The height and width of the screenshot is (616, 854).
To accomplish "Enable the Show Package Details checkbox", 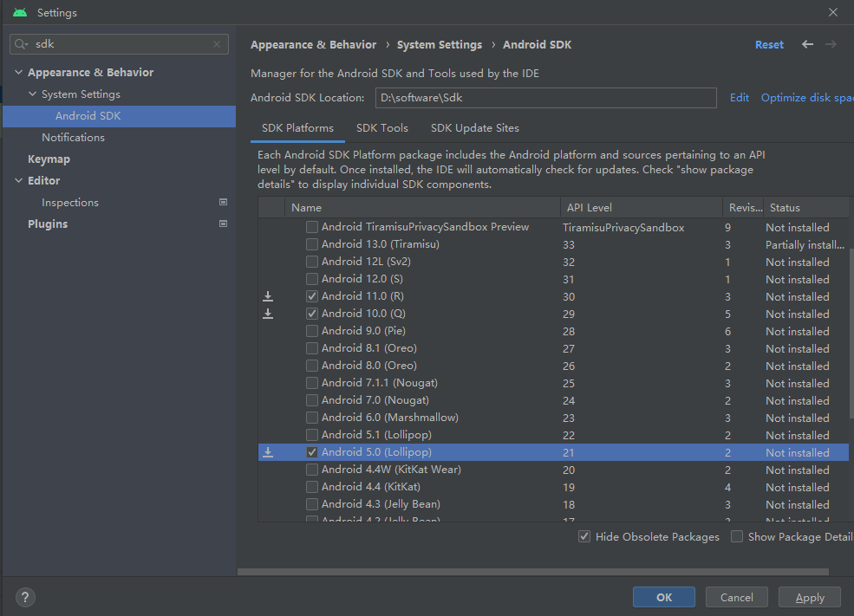I will (x=737, y=536).
